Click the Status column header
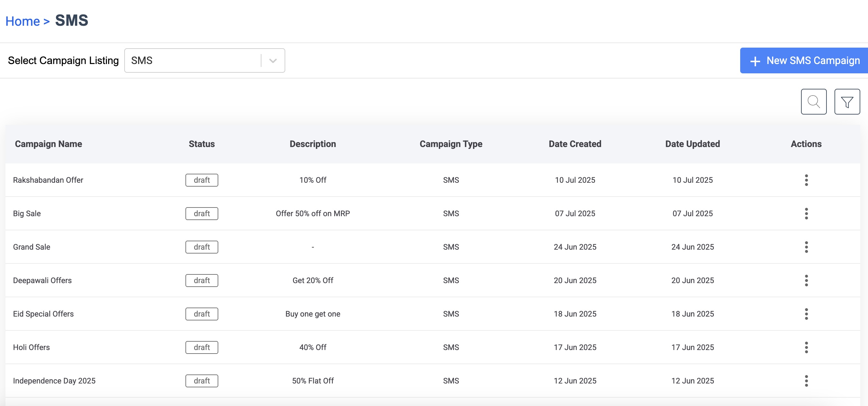 (202, 144)
